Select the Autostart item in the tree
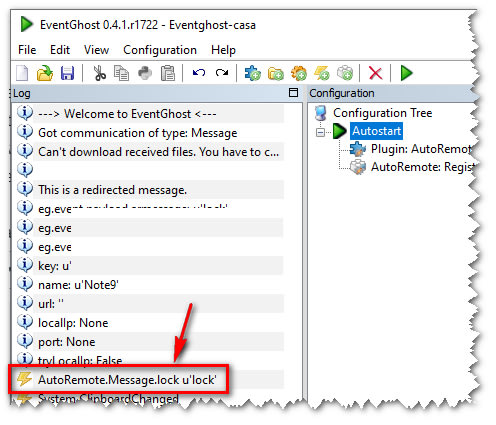Viewport: 496px width, 425px height. tap(376, 131)
